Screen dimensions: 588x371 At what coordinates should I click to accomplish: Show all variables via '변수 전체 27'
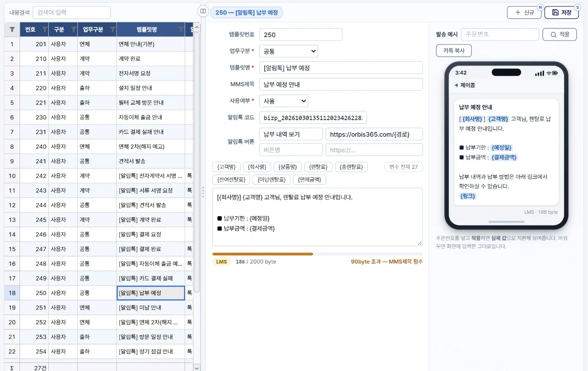pyautogui.click(x=403, y=167)
